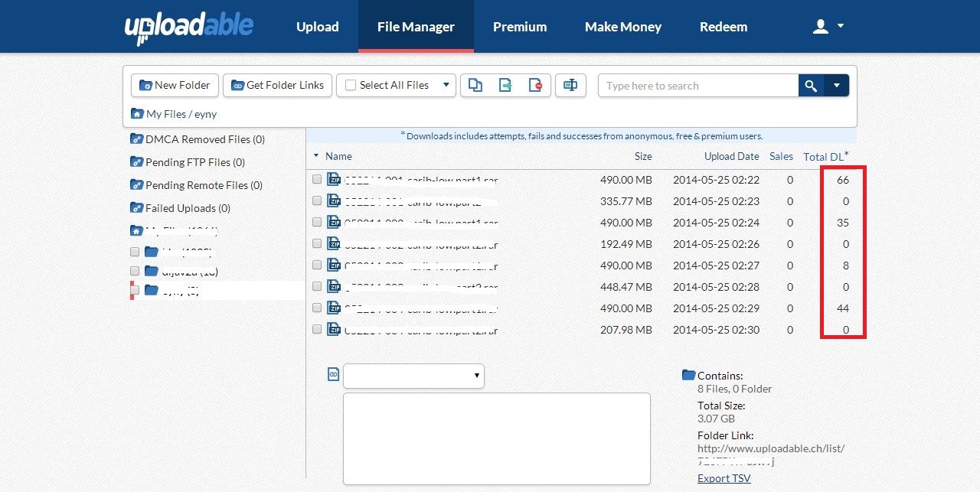Click the Uploadable logo
Screen dimensions: 980x492
(x=189, y=28)
